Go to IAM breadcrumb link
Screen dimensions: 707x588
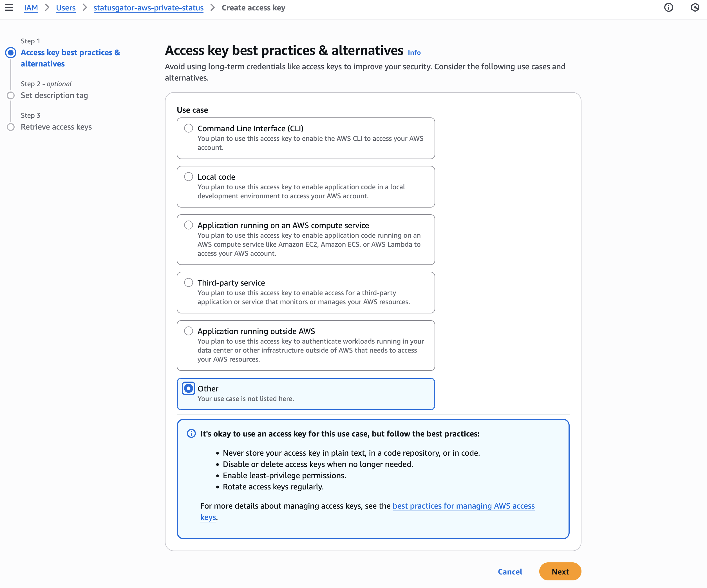[x=31, y=8]
